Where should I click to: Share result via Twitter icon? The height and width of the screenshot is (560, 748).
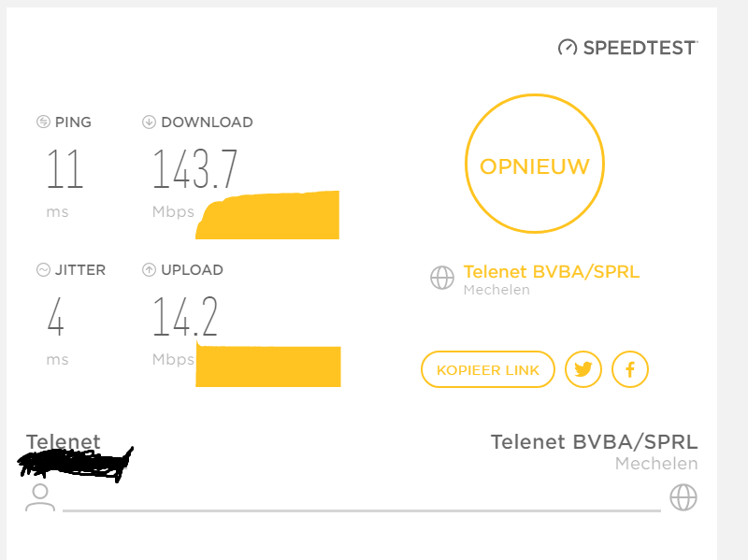(x=584, y=370)
